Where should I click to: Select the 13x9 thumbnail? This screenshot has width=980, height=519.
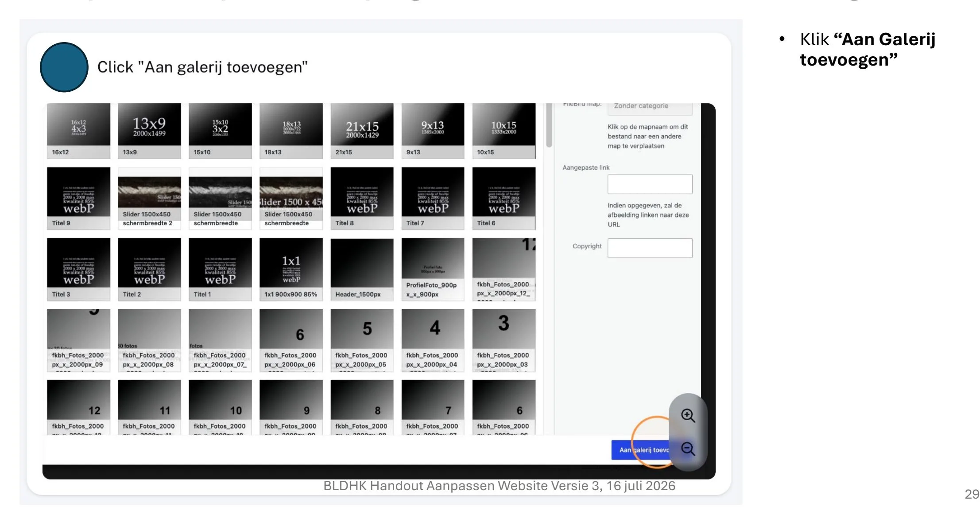149,131
